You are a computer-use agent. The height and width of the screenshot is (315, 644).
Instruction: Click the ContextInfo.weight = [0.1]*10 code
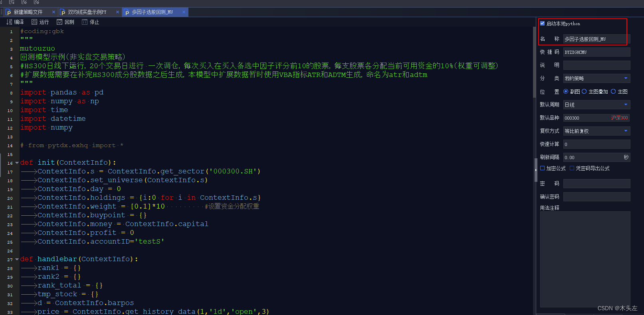tap(101, 207)
